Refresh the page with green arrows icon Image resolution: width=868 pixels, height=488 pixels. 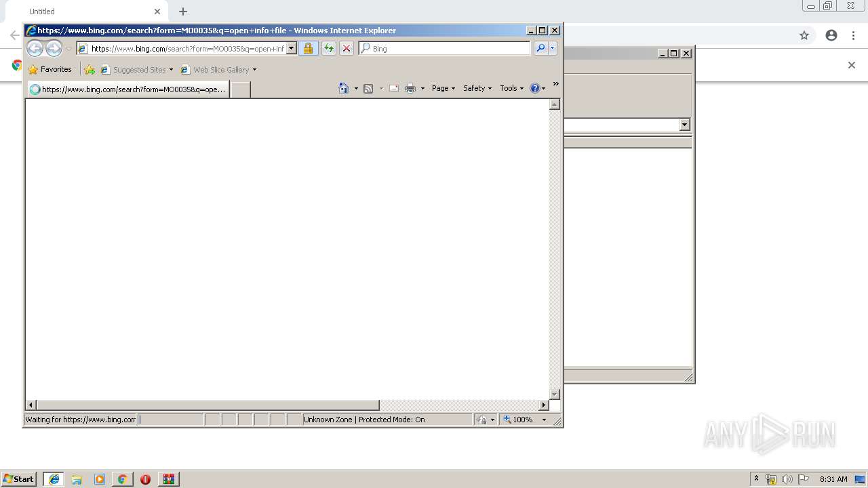(328, 48)
